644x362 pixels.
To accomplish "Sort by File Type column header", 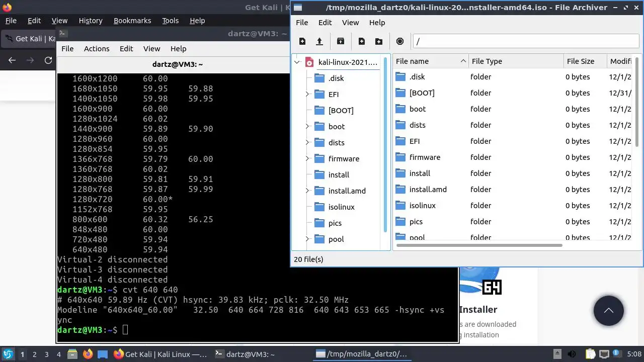I will click(x=516, y=61).
